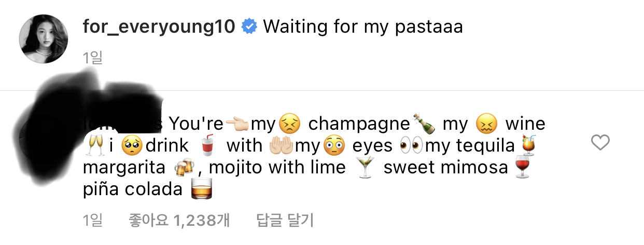This screenshot has height=245, width=644.
Task: Click the flushed face emoji
Action: pyautogui.click(x=334, y=146)
